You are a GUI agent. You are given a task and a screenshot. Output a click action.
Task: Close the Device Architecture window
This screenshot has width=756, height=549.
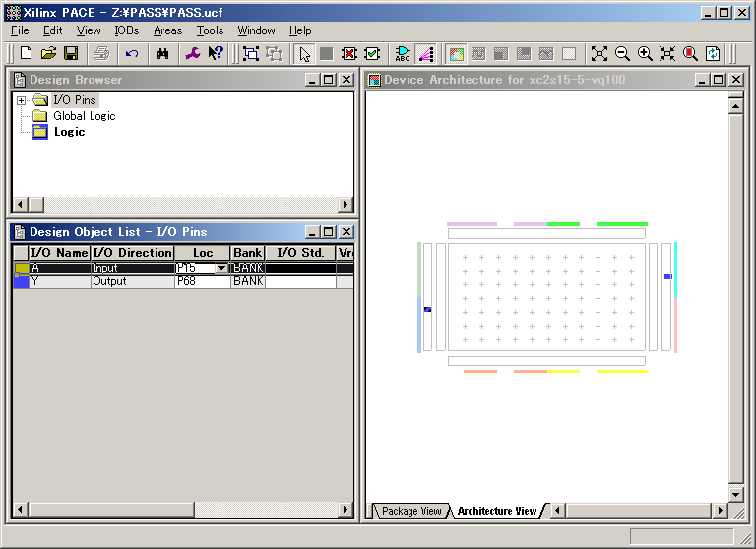click(x=735, y=80)
